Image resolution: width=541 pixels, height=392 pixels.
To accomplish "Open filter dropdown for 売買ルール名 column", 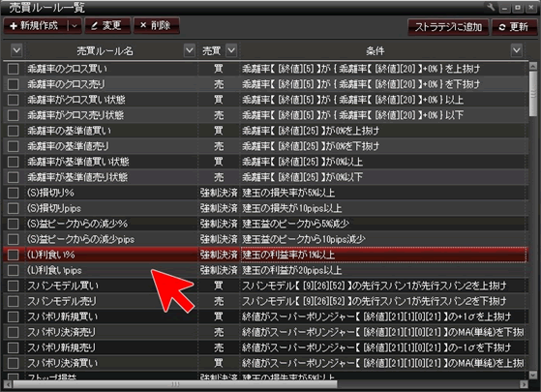I will click(189, 50).
